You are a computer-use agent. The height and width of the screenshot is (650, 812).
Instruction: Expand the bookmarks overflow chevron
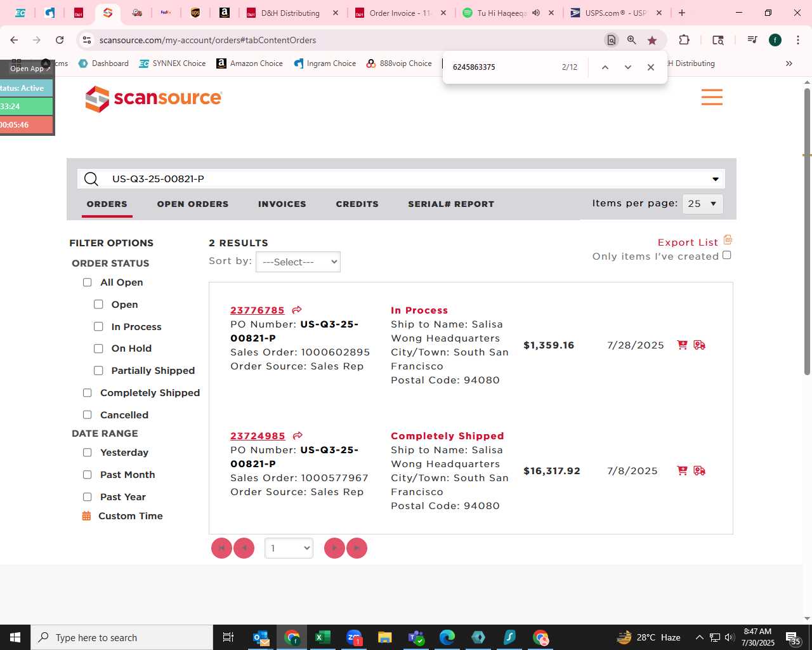(x=789, y=63)
